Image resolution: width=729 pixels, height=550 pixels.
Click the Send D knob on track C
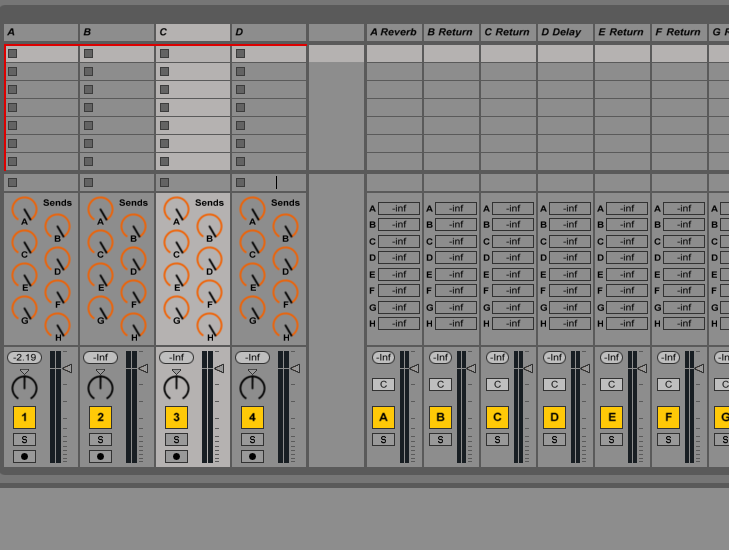(x=209, y=259)
